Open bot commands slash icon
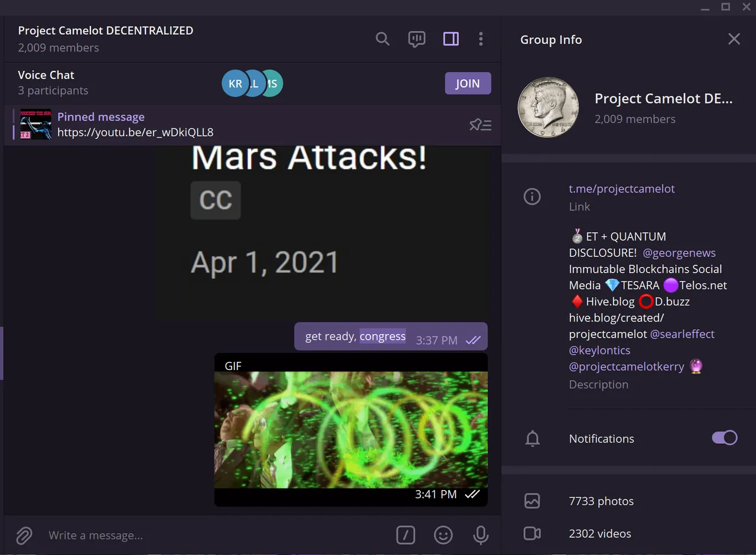This screenshot has height=555, width=756. (405, 535)
